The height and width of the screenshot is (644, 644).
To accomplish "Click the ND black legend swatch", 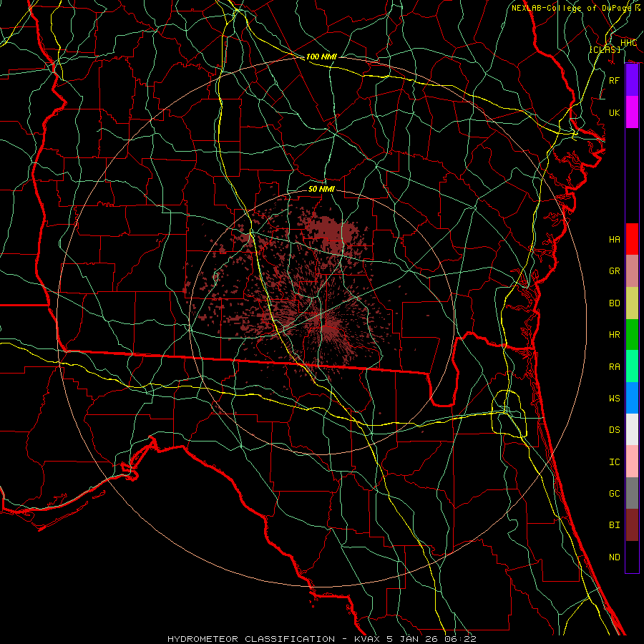I will click(x=632, y=557).
